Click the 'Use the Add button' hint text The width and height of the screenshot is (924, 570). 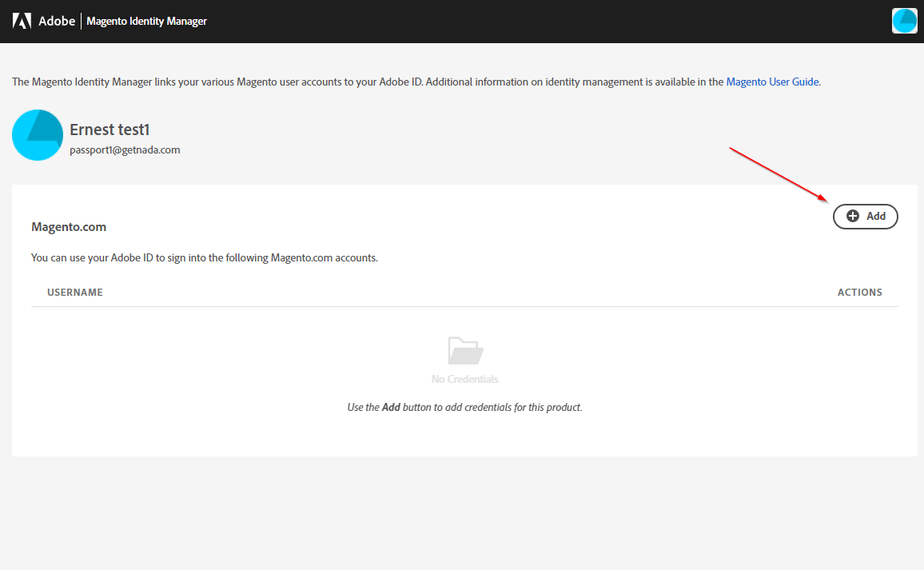465,407
